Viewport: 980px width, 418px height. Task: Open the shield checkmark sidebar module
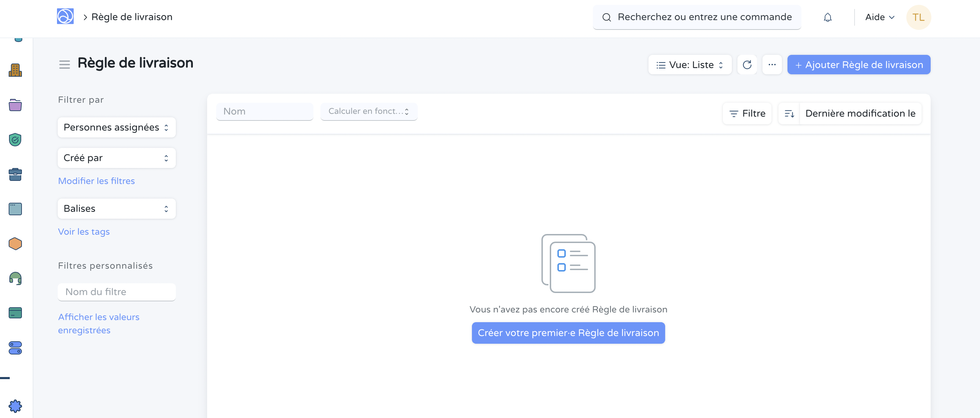click(x=15, y=140)
